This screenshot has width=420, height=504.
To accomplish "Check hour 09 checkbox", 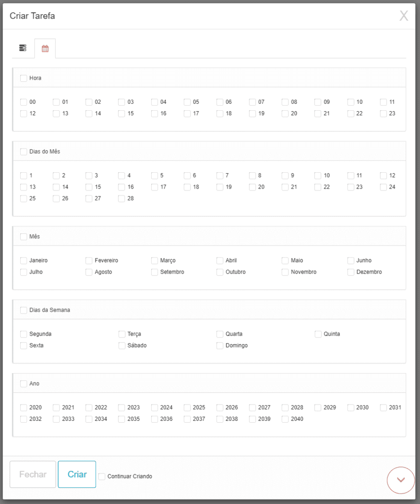I will 318,102.
